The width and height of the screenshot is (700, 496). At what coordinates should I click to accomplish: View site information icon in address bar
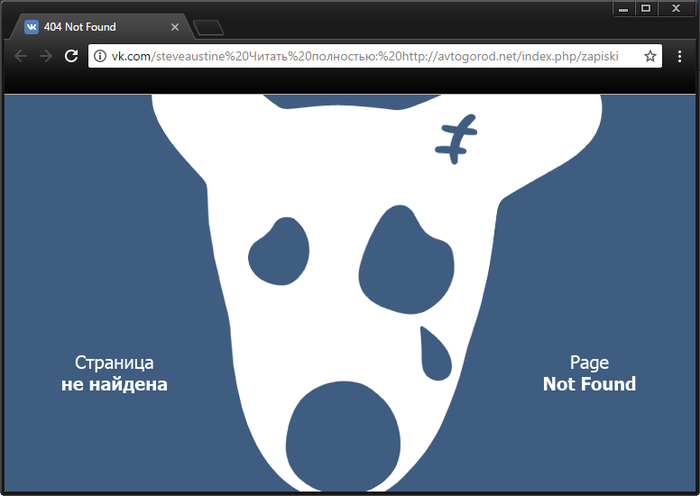[x=100, y=57]
